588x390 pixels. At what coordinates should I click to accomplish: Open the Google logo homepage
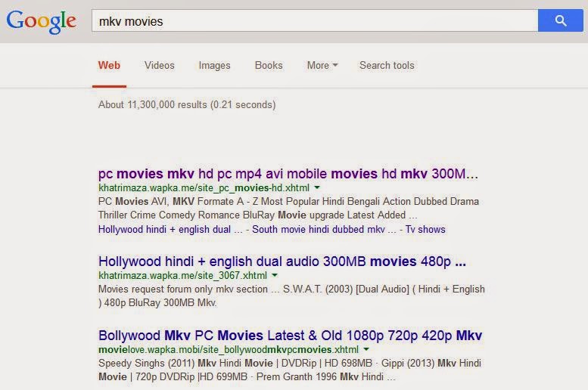(x=42, y=22)
